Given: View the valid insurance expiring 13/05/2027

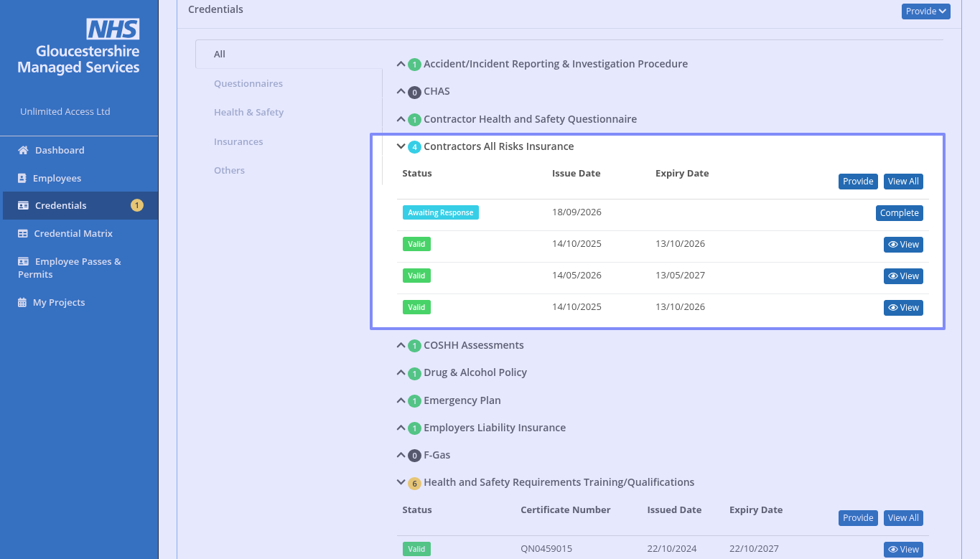Looking at the screenshot, I should [903, 276].
